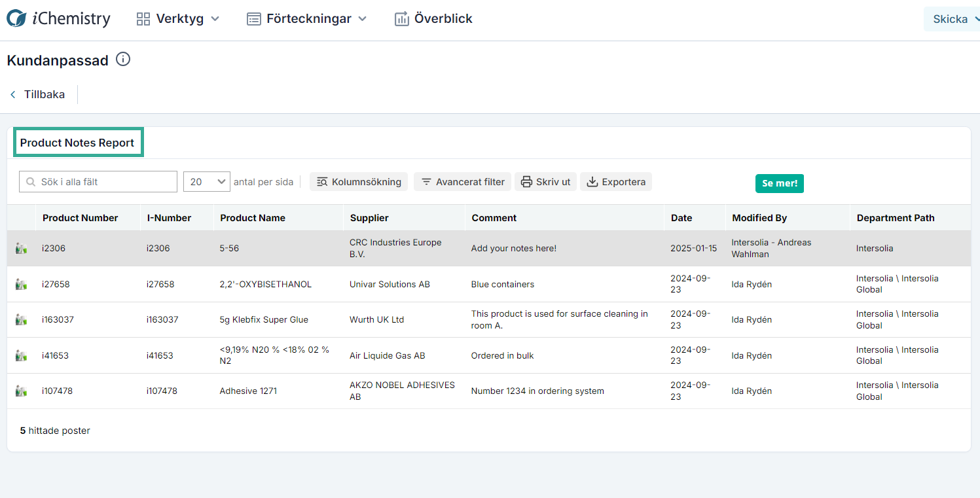
Task: Go back with Tillbaka
Action: tap(37, 94)
